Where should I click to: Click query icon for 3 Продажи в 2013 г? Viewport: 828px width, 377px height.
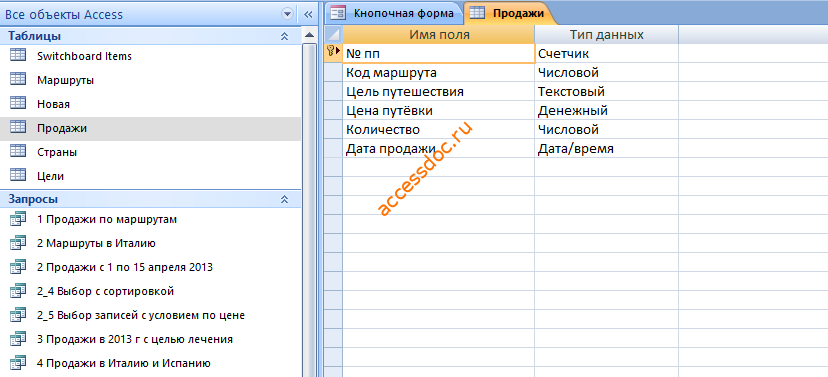[x=18, y=339]
